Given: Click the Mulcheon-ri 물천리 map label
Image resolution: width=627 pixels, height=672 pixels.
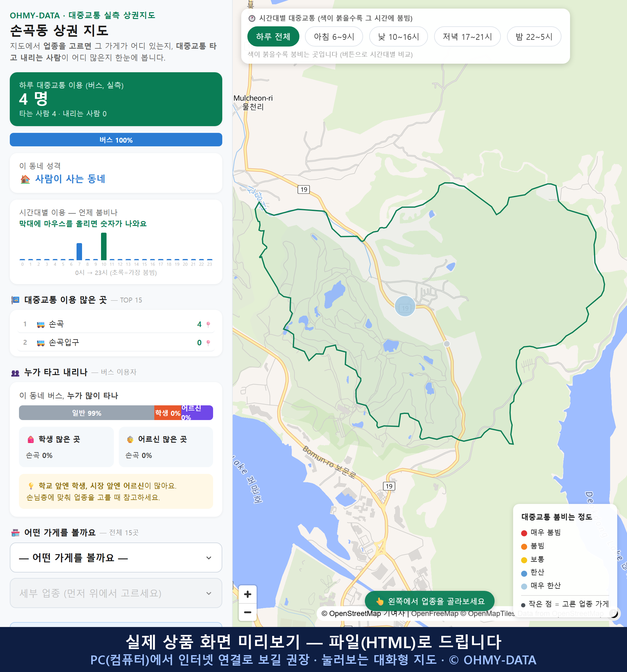Looking at the screenshot, I should [253, 103].
